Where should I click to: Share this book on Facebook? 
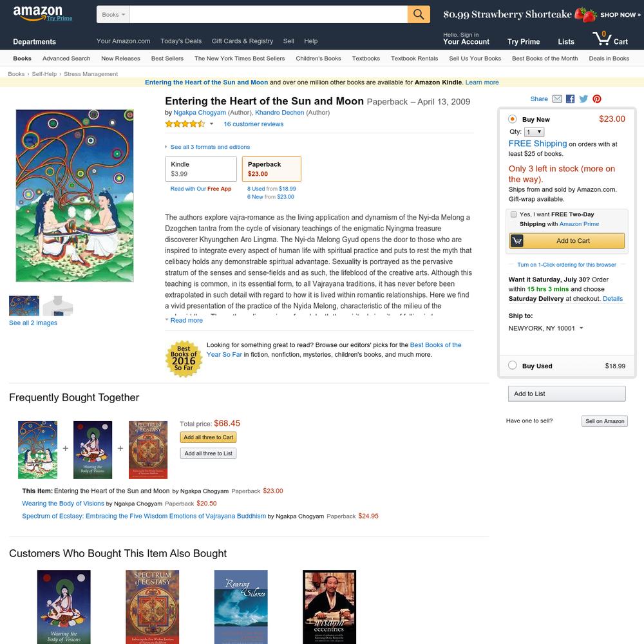[x=570, y=99]
